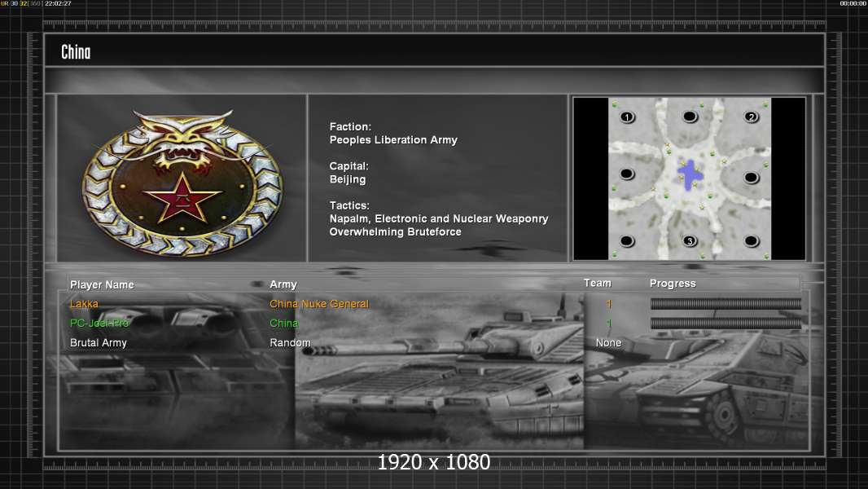Click the "Army" column header
This screenshot has height=489, width=868.
(x=283, y=284)
